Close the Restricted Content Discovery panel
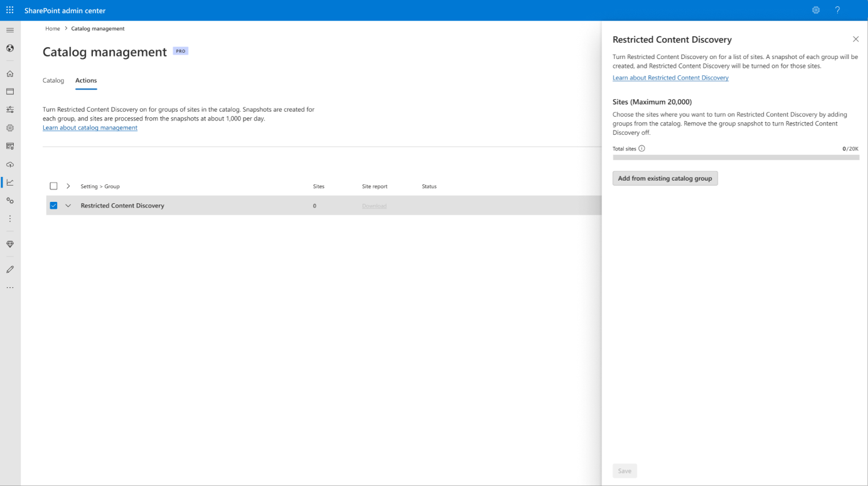 pyautogui.click(x=855, y=39)
